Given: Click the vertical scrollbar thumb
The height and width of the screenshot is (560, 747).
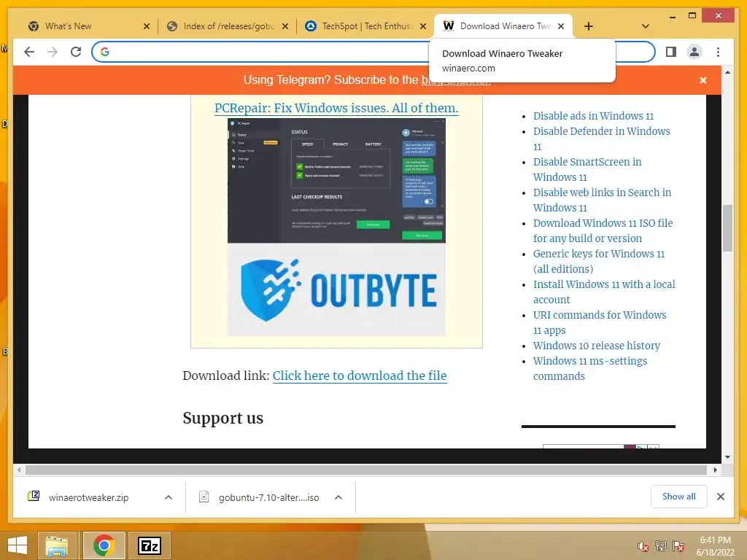Looking at the screenshot, I should [727, 228].
